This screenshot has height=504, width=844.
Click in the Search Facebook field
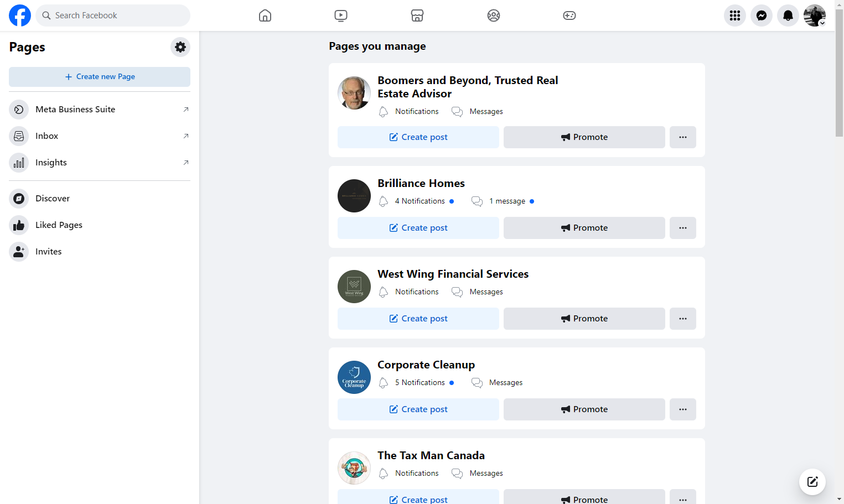point(113,15)
